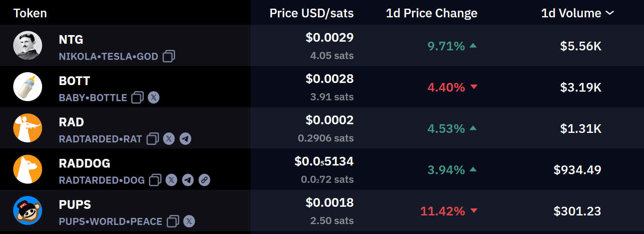Open RADTARDED•RAT X (Twitter) icon

coord(169,139)
